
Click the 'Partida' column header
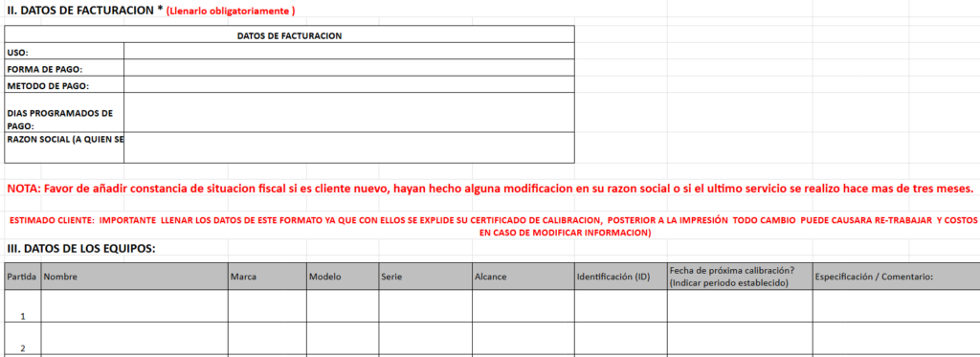[23, 277]
